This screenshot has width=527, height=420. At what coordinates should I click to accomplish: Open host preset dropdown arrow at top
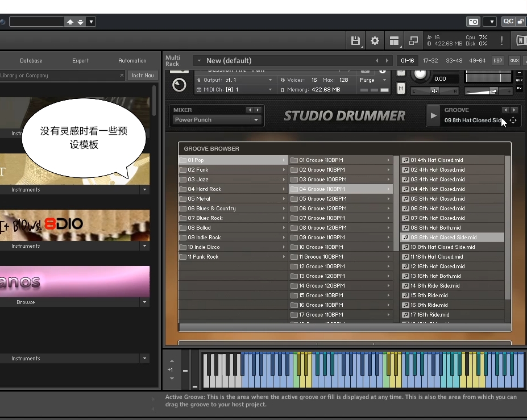(x=91, y=22)
